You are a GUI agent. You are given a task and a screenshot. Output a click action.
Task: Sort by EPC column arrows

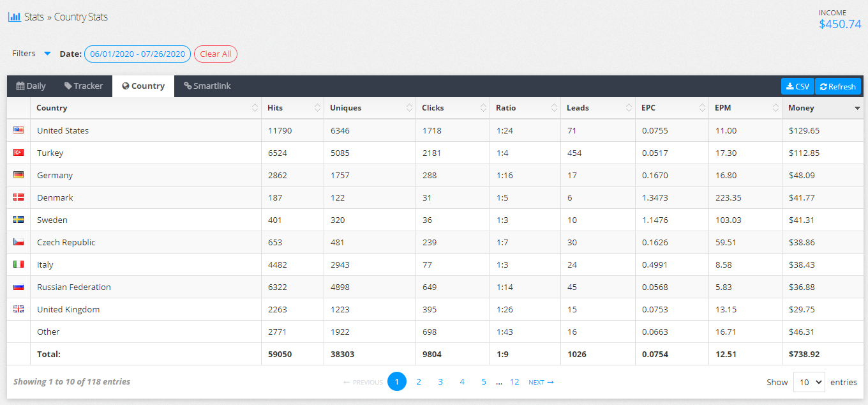coord(703,108)
